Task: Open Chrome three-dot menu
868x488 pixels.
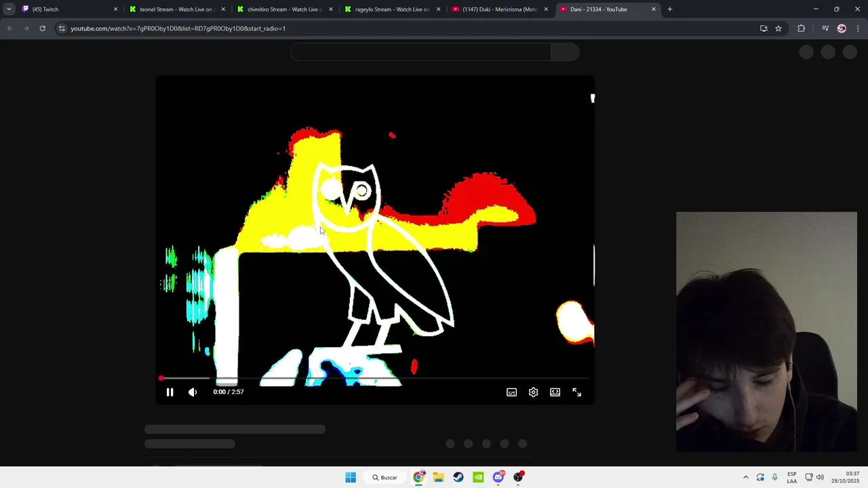Action: point(859,28)
